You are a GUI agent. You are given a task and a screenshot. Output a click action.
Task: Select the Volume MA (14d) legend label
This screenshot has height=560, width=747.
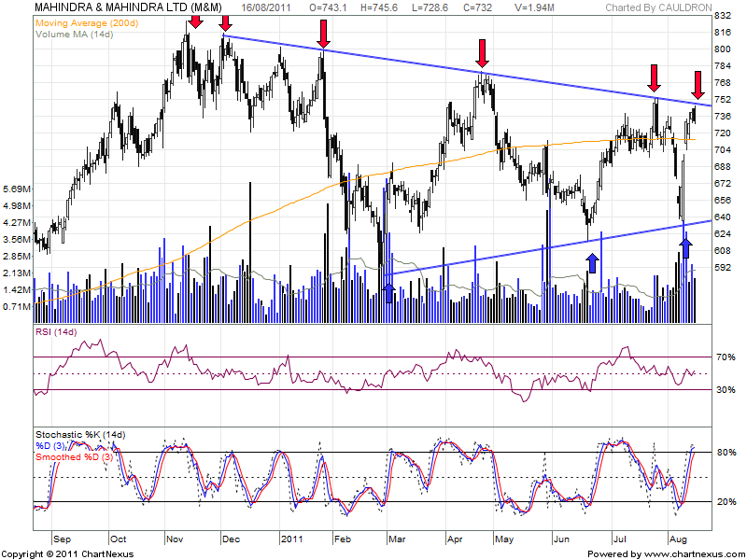point(75,33)
